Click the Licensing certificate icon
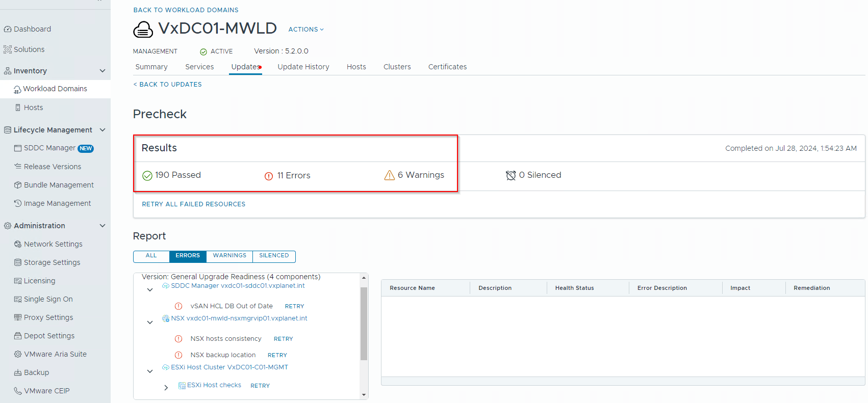Image resolution: width=868 pixels, height=403 pixels. [18, 281]
